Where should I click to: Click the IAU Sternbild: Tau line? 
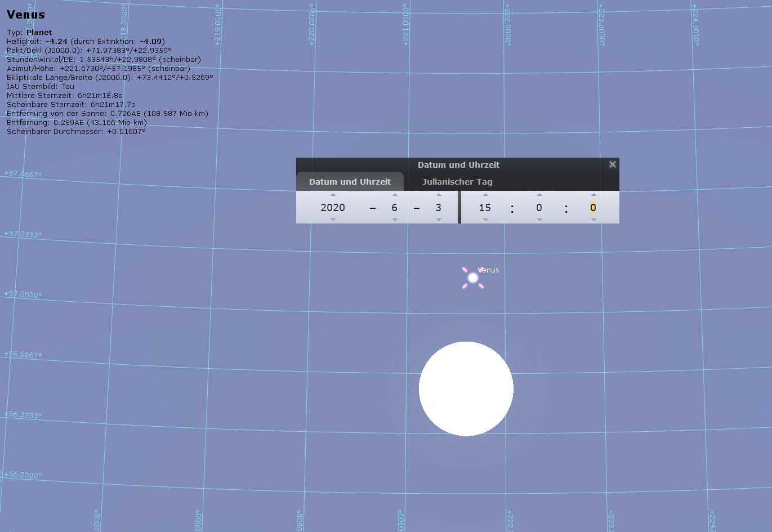point(41,86)
